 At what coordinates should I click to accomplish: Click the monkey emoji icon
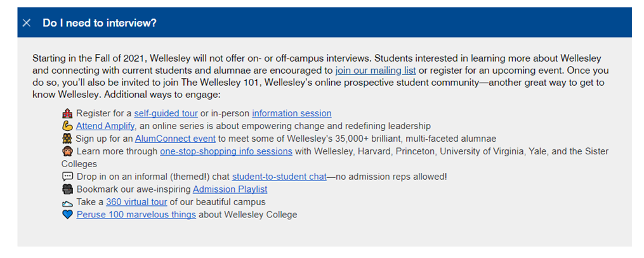[67, 151]
